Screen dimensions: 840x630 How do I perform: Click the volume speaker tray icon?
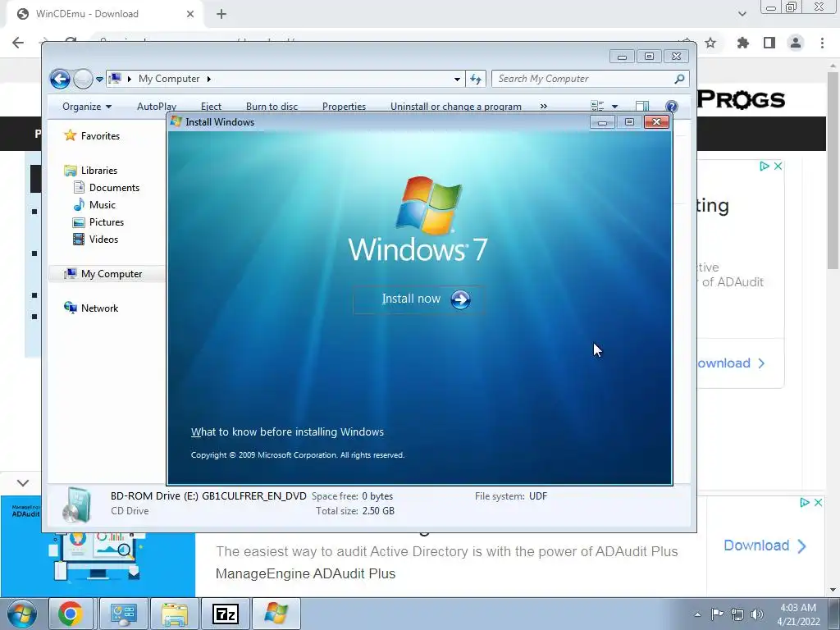coord(757,614)
